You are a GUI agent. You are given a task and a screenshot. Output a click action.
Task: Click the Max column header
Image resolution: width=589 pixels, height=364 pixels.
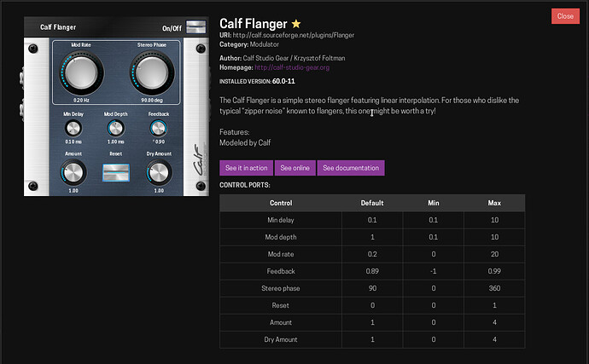pyautogui.click(x=494, y=203)
